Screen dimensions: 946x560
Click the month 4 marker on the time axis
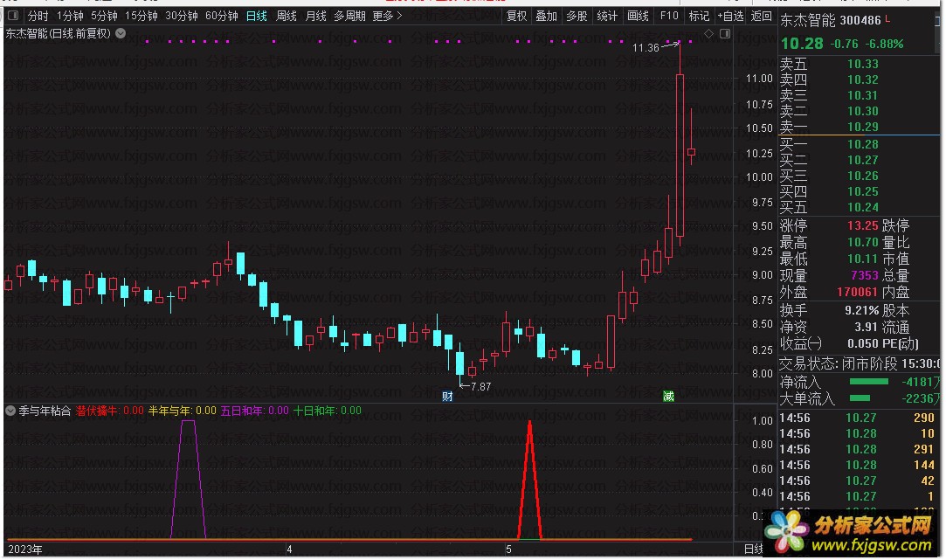coord(290,550)
